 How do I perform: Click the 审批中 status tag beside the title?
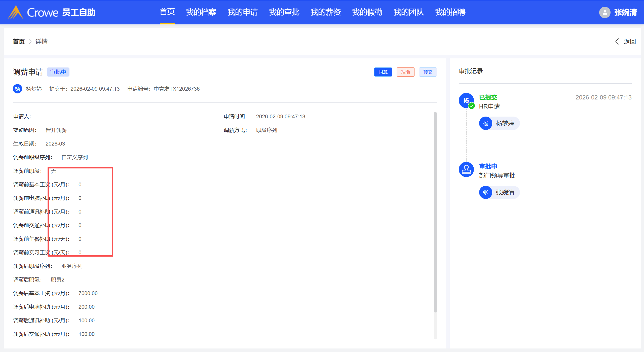[58, 72]
